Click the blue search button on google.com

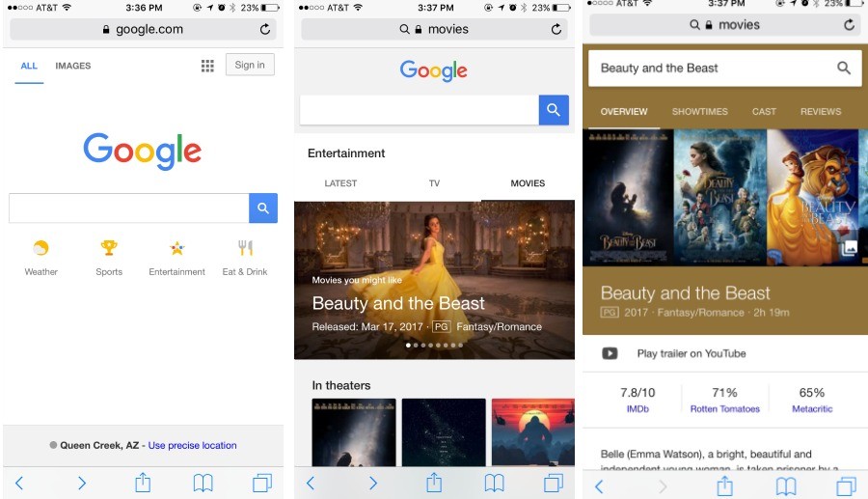263,208
